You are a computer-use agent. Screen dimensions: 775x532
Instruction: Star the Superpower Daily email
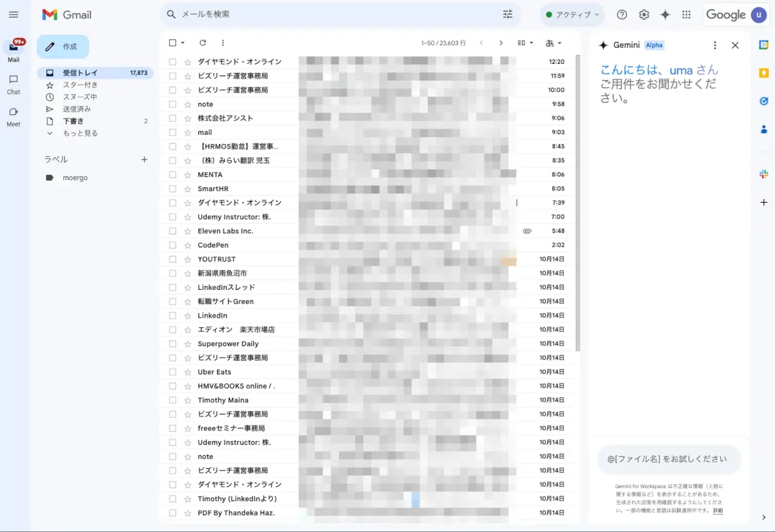(188, 343)
